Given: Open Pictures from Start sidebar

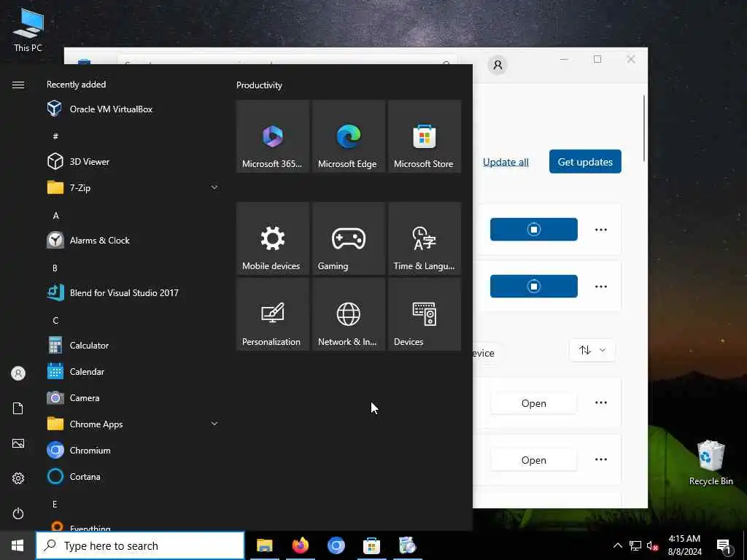Looking at the screenshot, I should click(18, 443).
